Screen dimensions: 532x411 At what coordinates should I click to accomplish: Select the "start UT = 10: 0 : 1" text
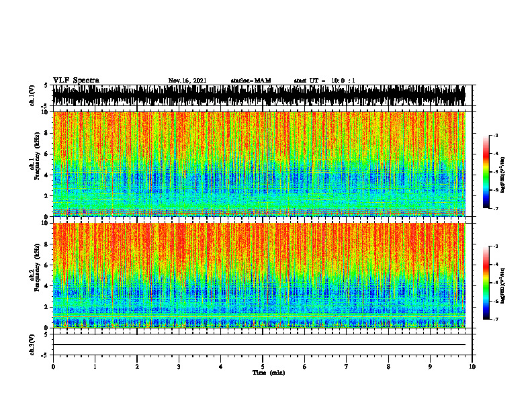[324, 81]
